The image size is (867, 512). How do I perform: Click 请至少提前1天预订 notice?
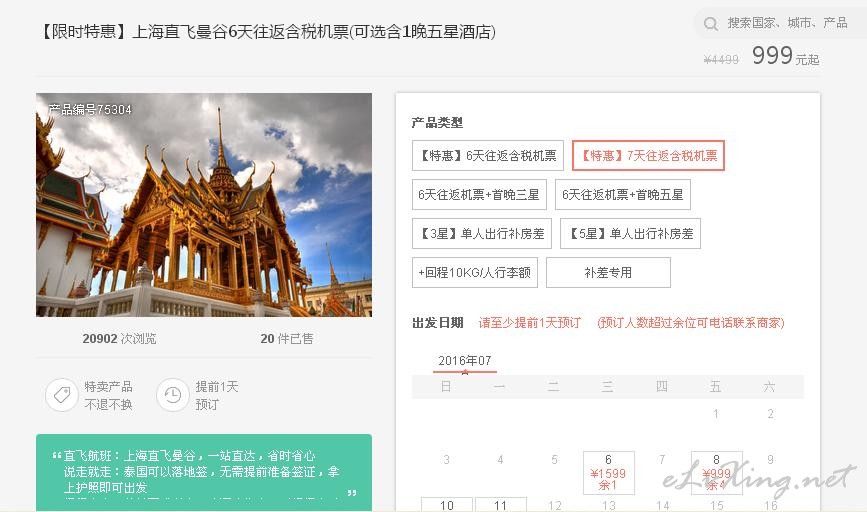(x=530, y=323)
